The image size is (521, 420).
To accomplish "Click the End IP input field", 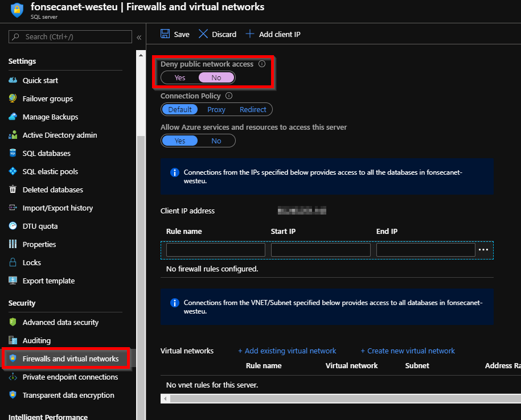I will click(x=426, y=250).
